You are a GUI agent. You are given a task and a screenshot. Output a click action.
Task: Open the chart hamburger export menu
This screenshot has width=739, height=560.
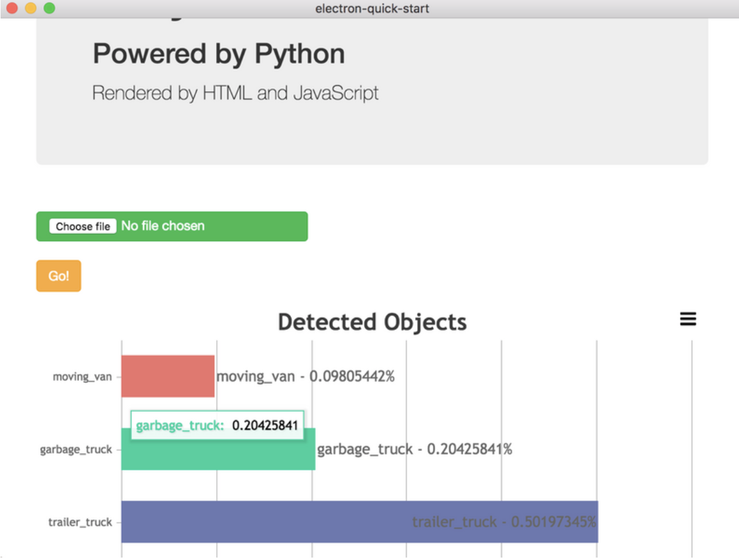(688, 320)
